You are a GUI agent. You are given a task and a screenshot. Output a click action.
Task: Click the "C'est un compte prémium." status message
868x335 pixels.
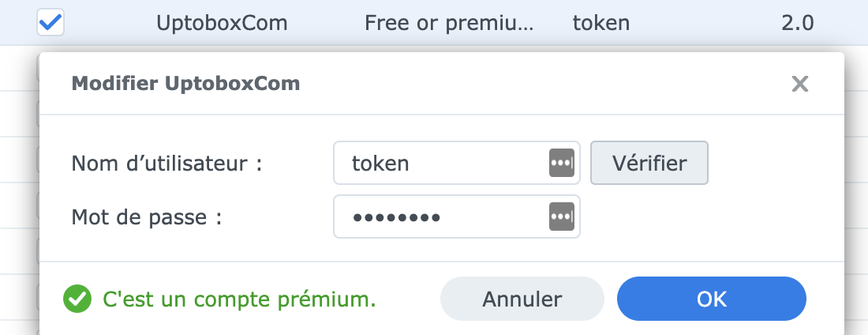[240, 299]
